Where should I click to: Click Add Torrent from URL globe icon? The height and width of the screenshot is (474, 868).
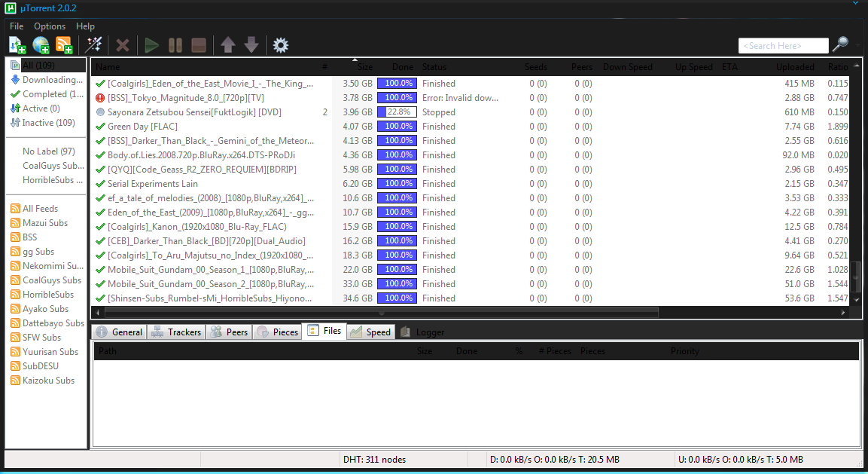pos(41,45)
